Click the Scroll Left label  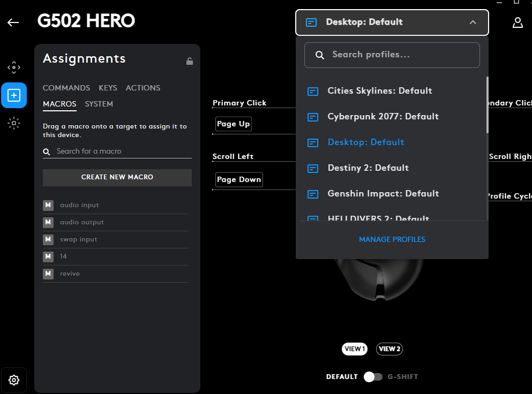click(233, 157)
